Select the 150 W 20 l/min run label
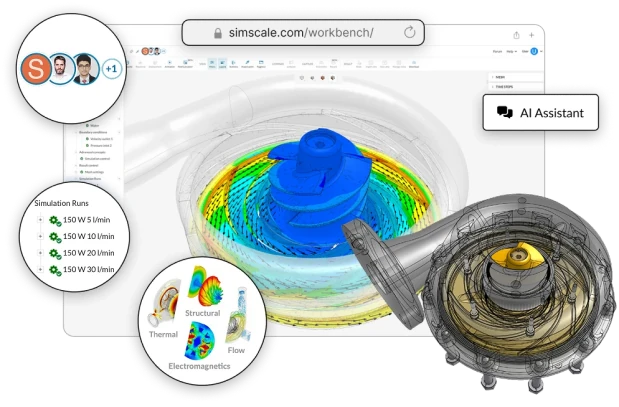Screen dimensions: 619x407 click(88, 253)
